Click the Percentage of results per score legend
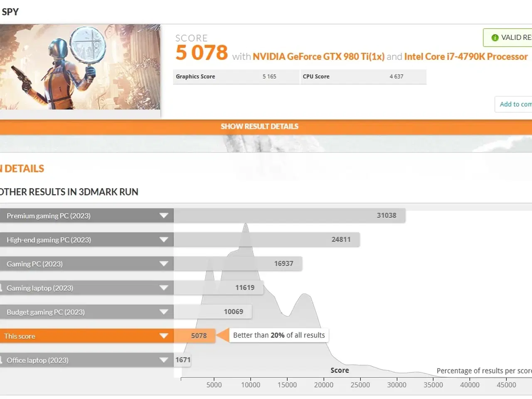The height and width of the screenshot is (399, 532). coord(484,371)
